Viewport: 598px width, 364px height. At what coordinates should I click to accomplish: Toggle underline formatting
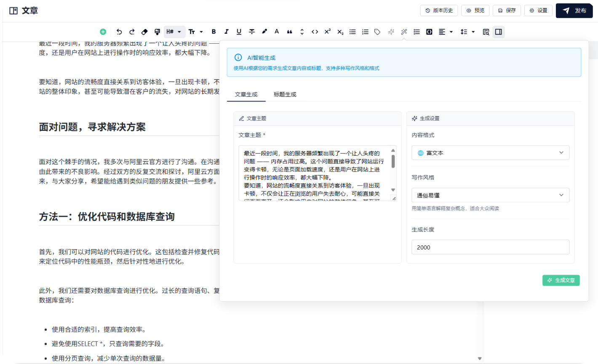coord(239,32)
